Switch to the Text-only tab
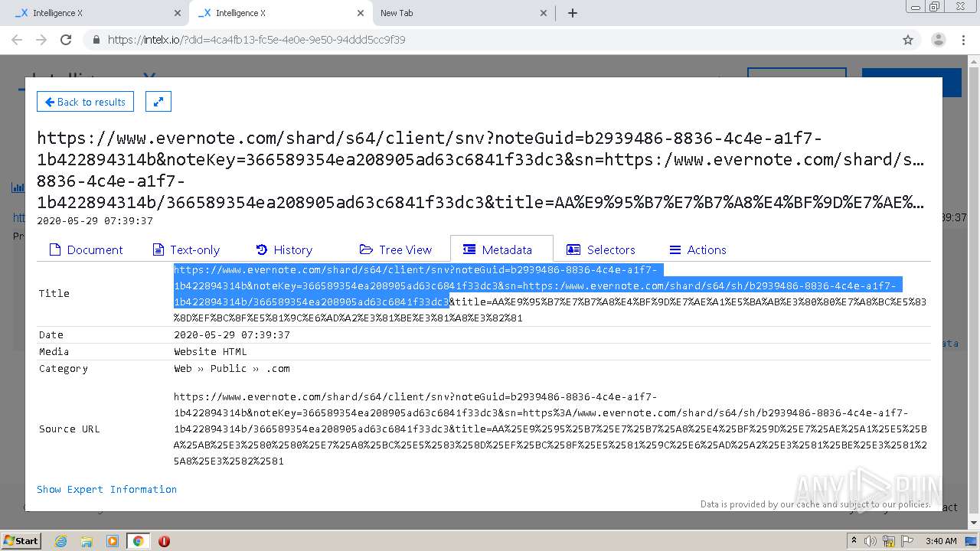Image resolution: width=980 pixels, height=551 pixels. tap(186, 249)
